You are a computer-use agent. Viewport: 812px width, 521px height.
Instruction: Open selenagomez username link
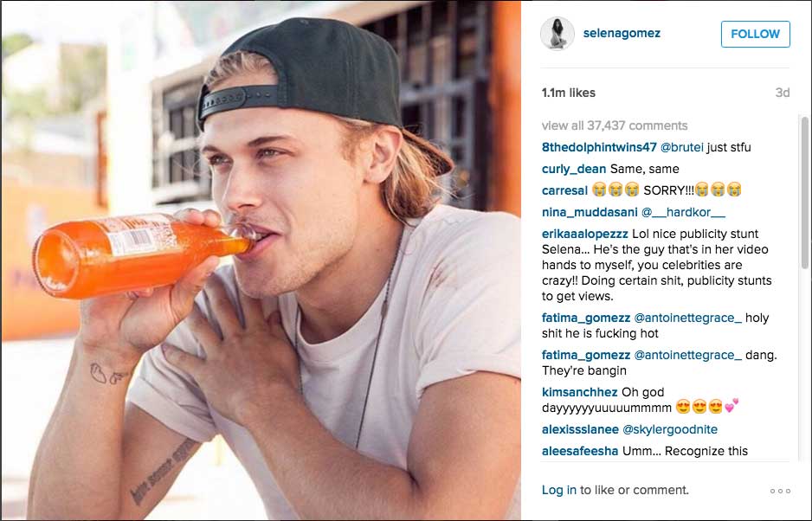coord(622,33)
